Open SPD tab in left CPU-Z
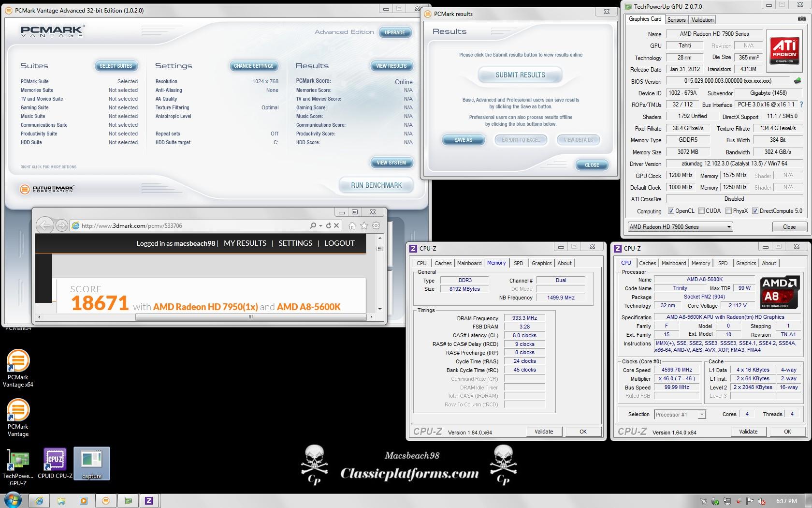 pyautogui.click(x=518, y=263)
